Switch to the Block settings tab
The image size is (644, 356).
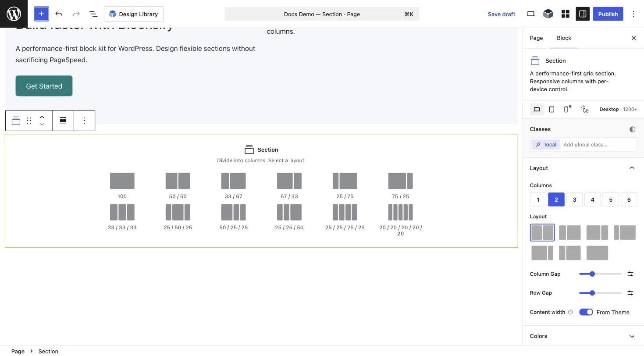point(564,38)
